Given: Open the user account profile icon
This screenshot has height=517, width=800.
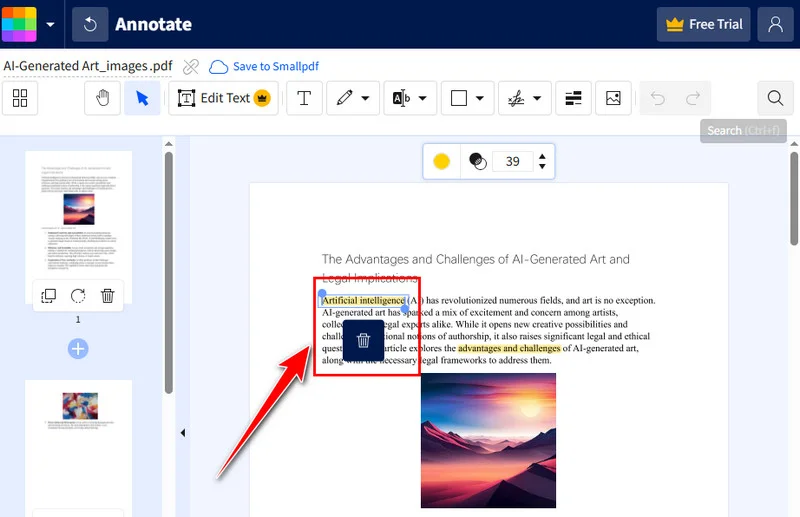Looking at the screenshot, I should point(776,24).
